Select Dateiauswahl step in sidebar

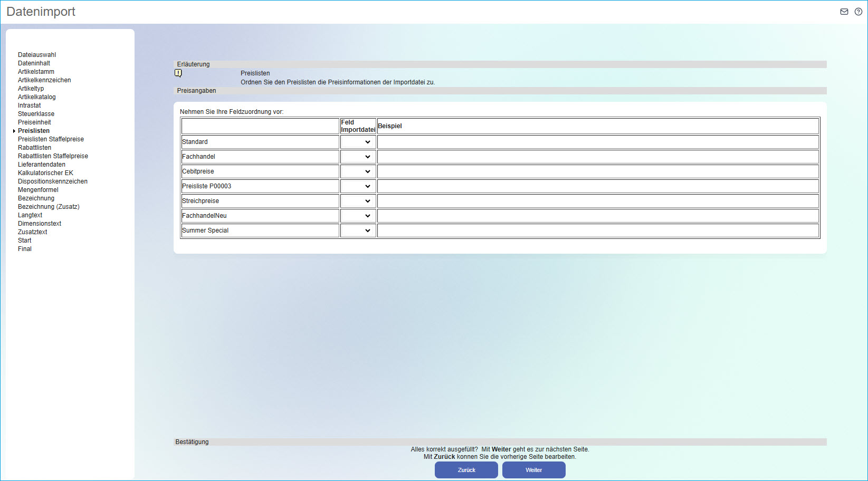37,55
